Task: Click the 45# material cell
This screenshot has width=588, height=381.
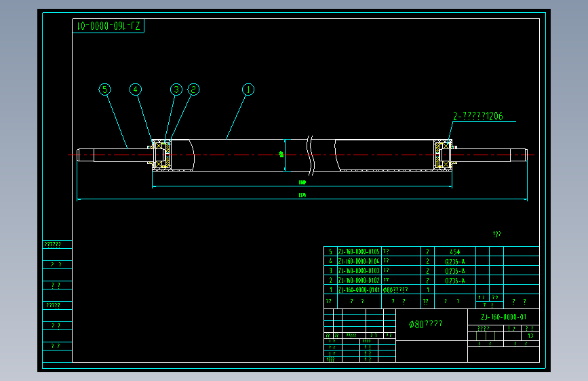Action: pos(455,252)
